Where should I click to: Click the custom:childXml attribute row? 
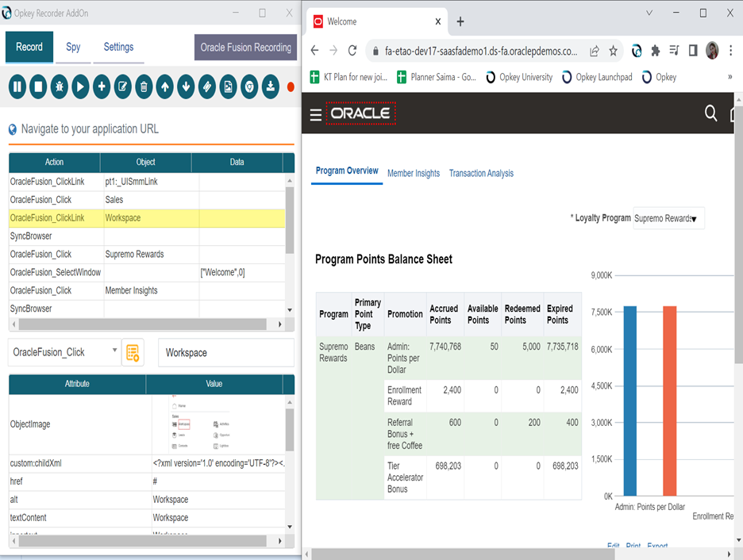click(x=147, y=463)
